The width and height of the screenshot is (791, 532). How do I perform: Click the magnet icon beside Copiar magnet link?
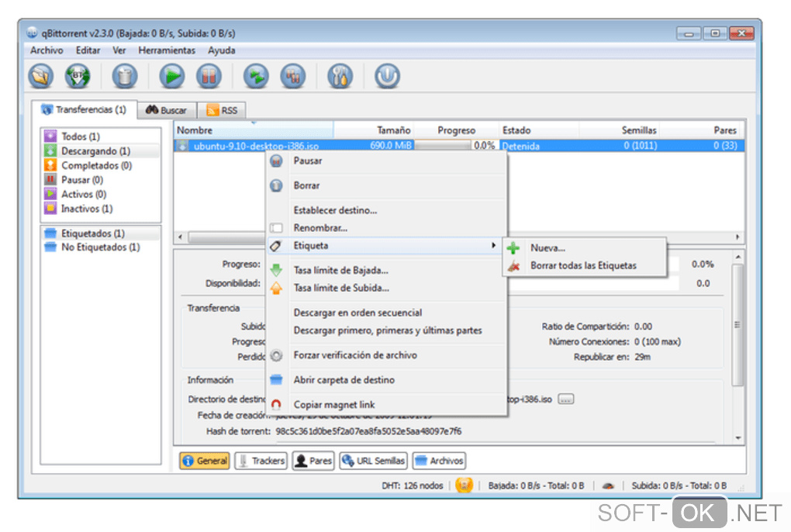coord(276,404)
